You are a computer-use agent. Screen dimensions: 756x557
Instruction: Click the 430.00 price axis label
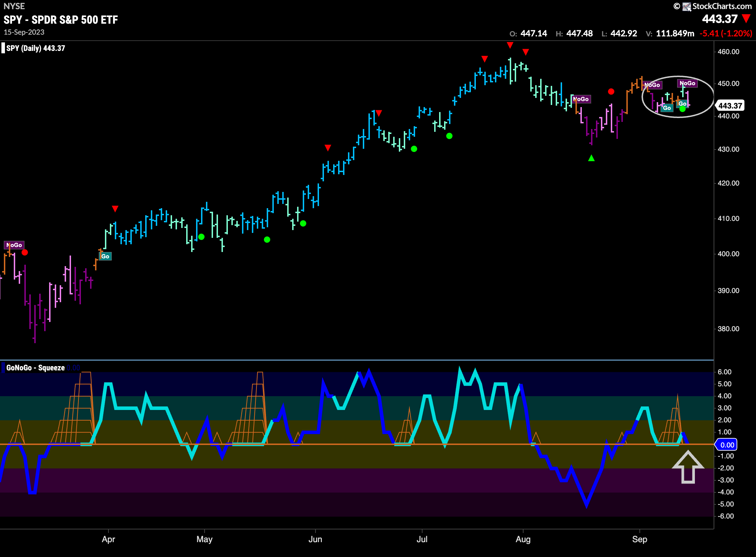click(728, 149)
